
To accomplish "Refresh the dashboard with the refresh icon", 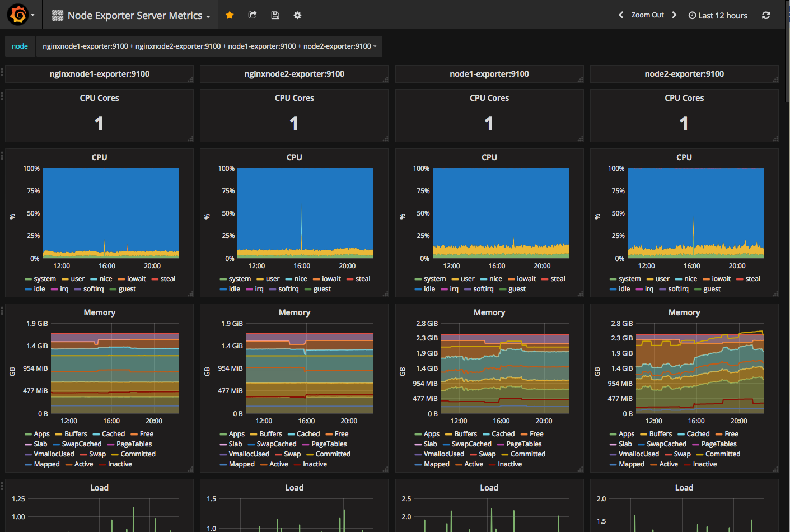I will 766,15.
